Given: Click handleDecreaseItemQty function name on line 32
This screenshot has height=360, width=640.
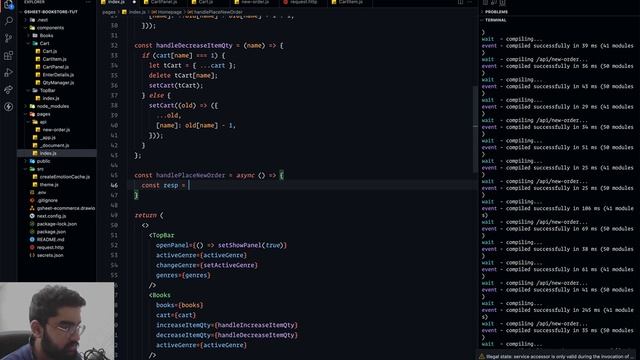Looking at the screenshot, I should (194, 46).
